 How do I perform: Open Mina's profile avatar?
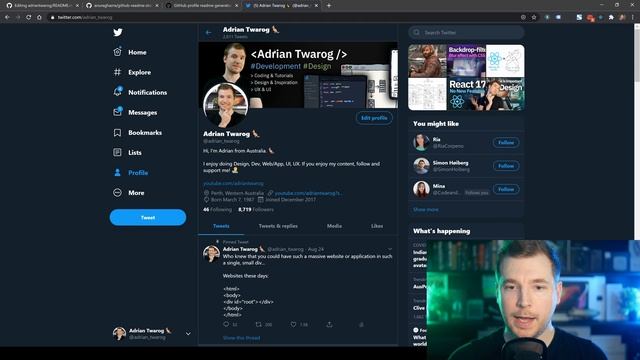pos(421,189)
